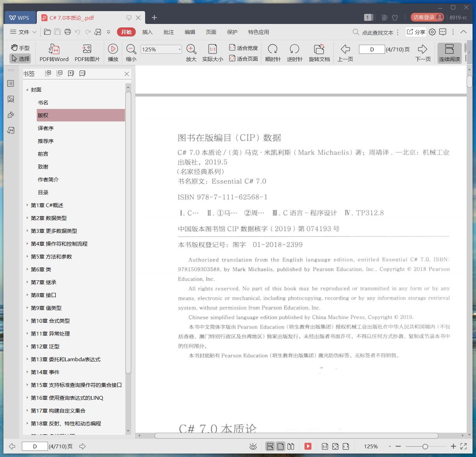476x457 pixels.
Task: Jump to the 作者简介 bookmark
Action: pos(48,179)
